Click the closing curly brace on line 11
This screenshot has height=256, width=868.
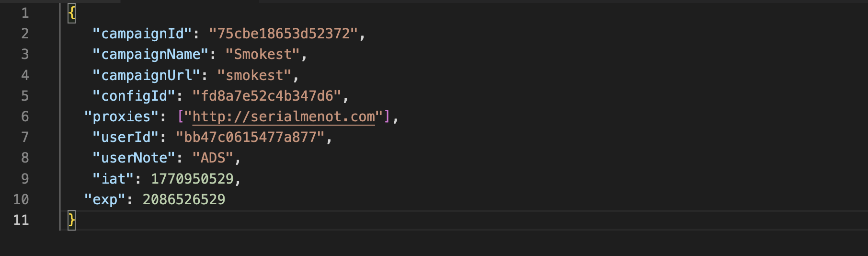[72, 220]
